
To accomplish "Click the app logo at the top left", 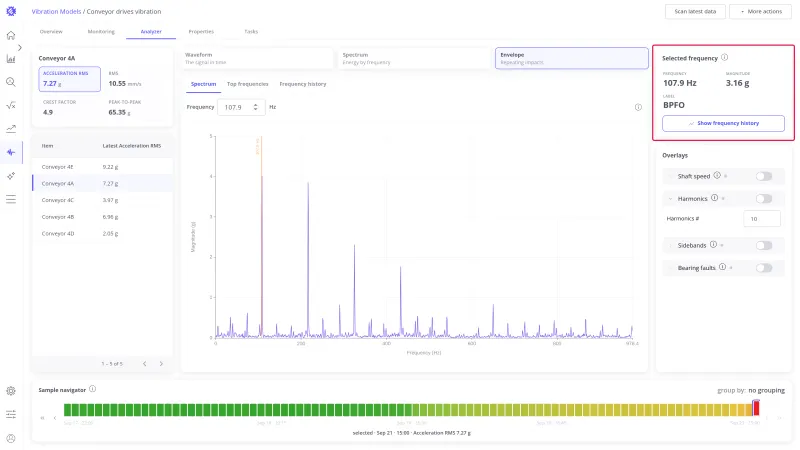I will [11, 11].
